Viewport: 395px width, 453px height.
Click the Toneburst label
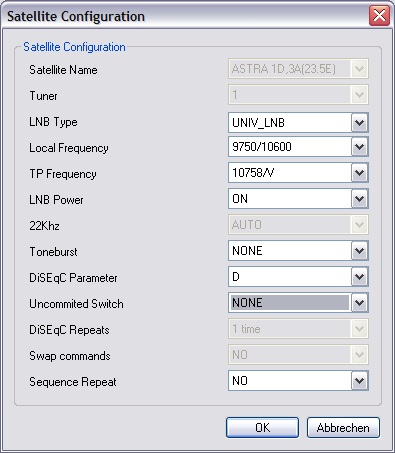(x=53, y=252)
